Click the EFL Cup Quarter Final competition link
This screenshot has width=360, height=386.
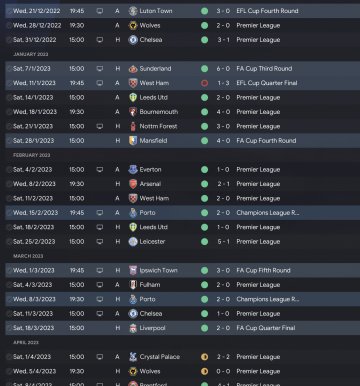[x=267, y=83]
